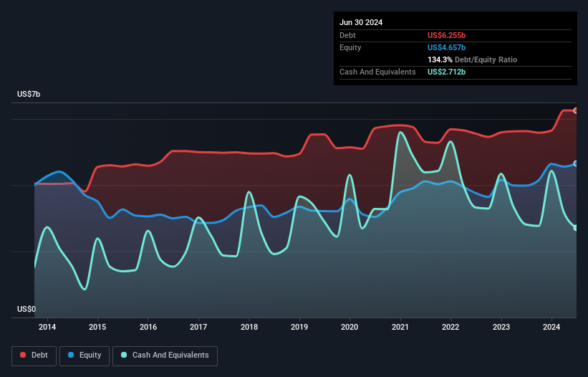The width and height of the screenshot is (588, 377).
Task: Click the 2019 x-axis label
Action: point(299,327)
